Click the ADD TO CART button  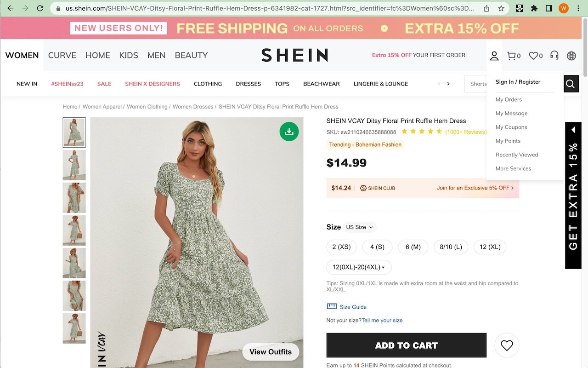point(406,345)
